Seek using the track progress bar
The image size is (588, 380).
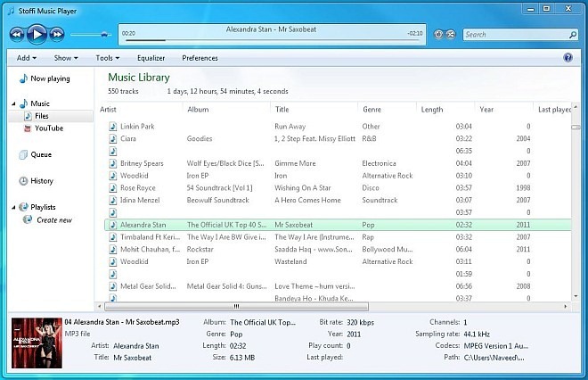tap(273, 40)
